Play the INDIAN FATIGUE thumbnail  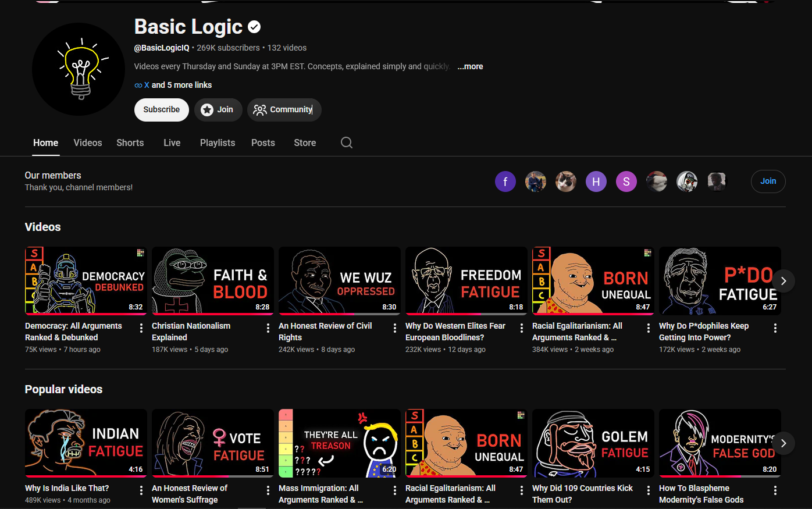click(86, 443)
